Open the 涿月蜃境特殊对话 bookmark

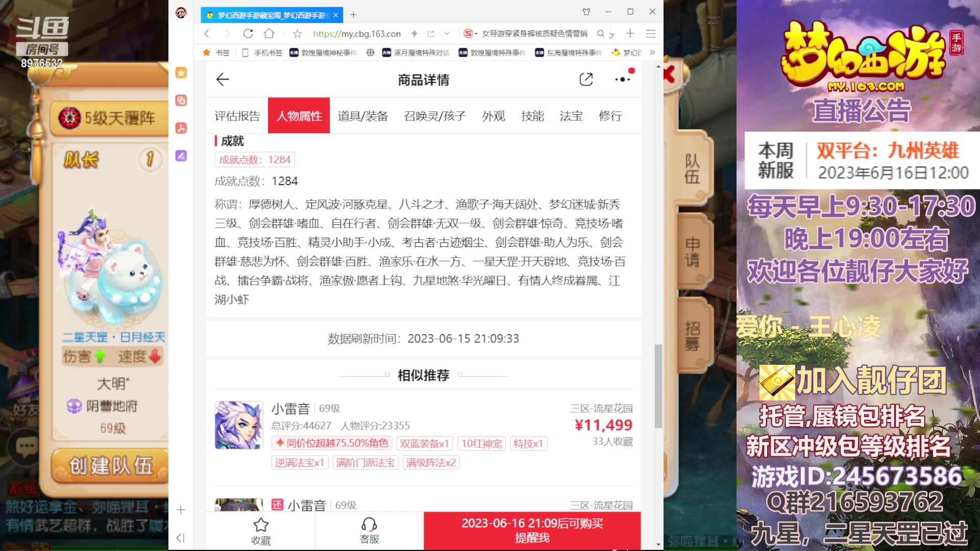point(415,53)
